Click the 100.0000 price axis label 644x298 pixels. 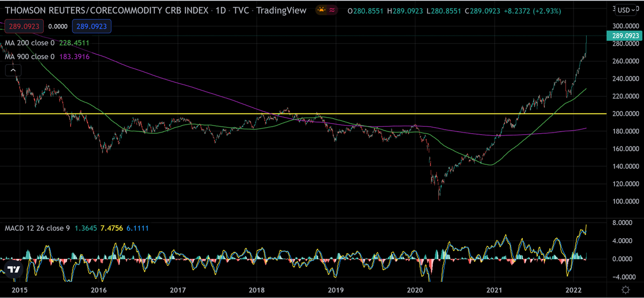[x=625, y=202]
